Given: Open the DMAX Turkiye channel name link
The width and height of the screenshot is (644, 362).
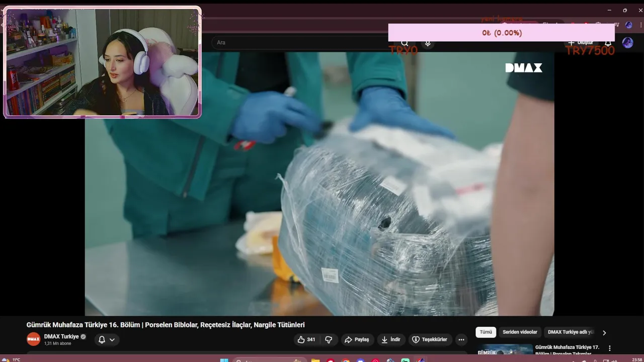Looking at the screenshot, I should pos(61,336).
